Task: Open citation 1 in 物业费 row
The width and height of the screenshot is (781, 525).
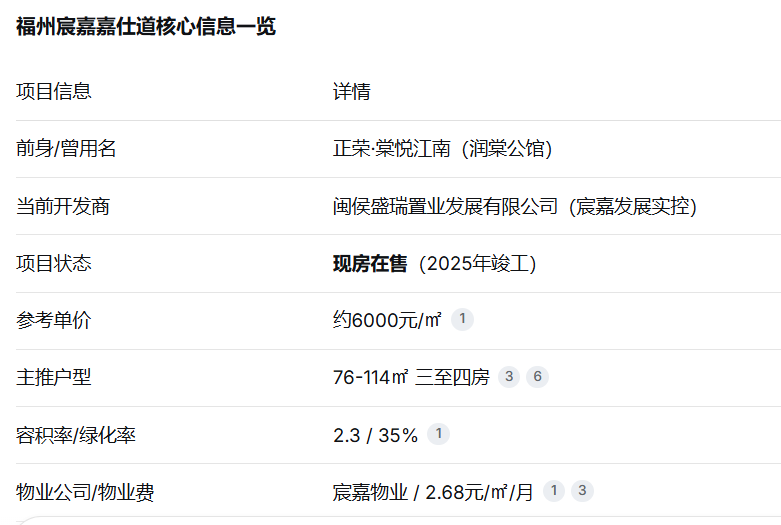Action: click(553, 491)
